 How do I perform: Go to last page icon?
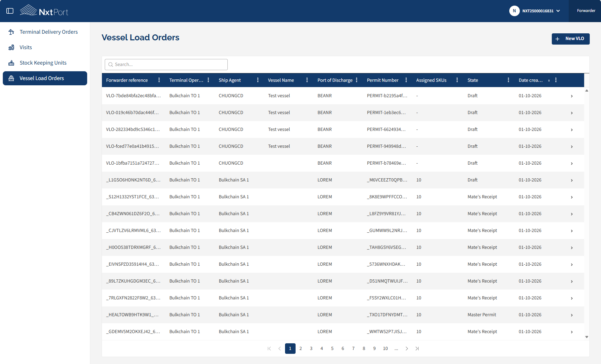pyautogui.click(x=417, y=349)
